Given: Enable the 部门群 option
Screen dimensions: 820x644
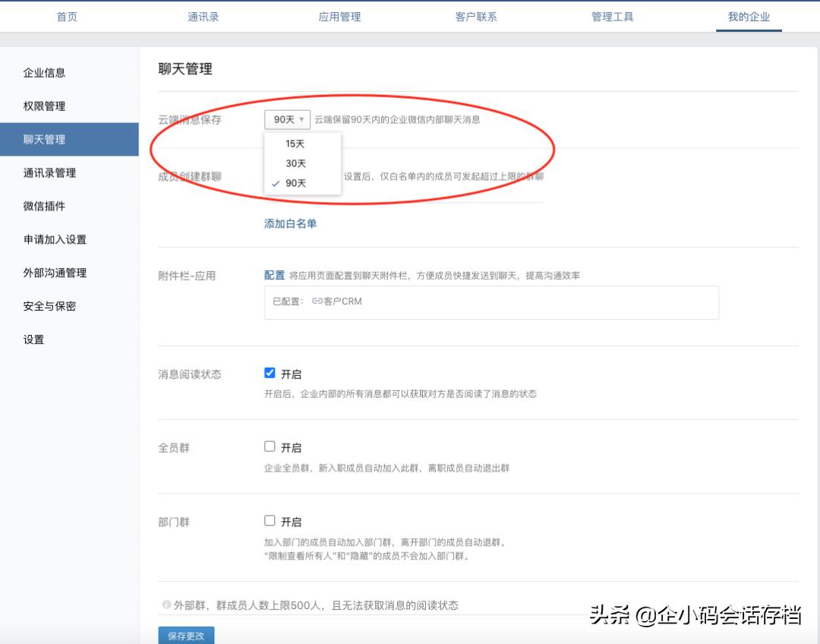Looking at the screenshot, I should click(270, 520).
